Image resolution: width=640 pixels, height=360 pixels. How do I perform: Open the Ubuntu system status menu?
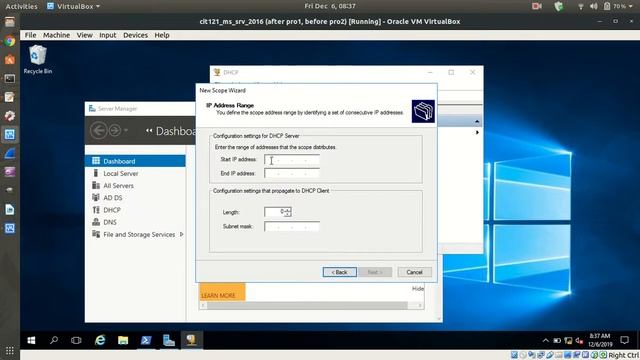(x=606, y=6)
